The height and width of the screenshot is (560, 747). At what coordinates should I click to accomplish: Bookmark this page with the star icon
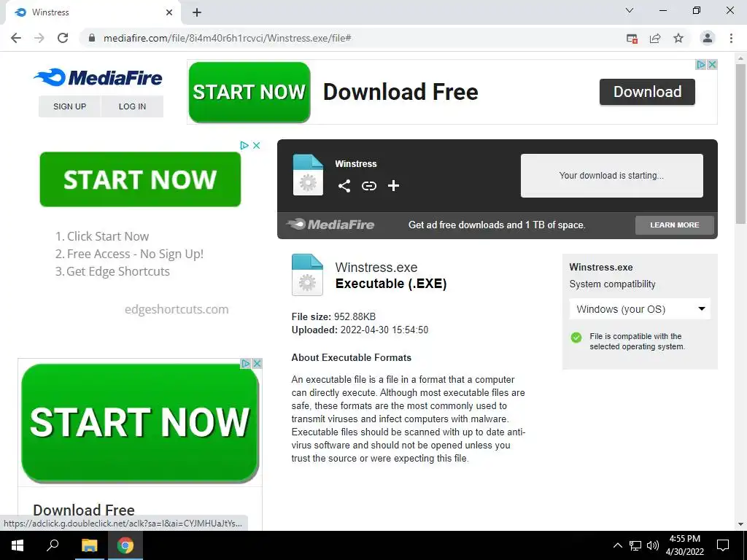pos(678,38)
